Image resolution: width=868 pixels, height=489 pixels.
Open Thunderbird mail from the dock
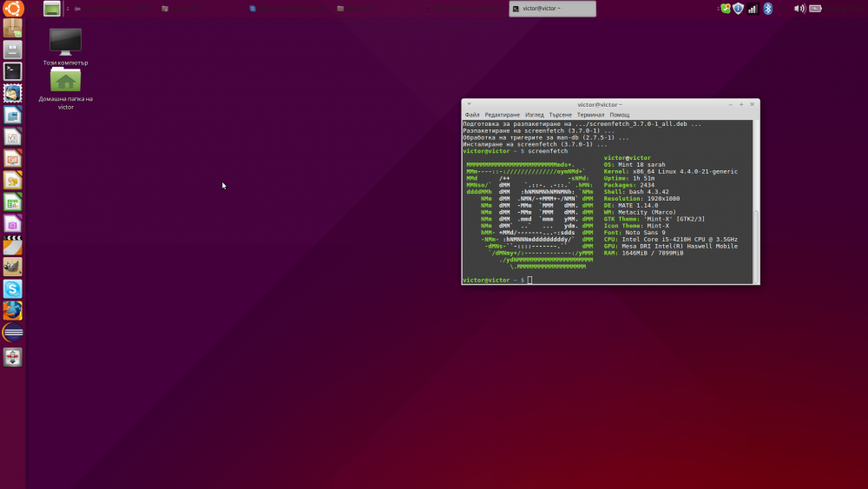(x=13, y=93)
